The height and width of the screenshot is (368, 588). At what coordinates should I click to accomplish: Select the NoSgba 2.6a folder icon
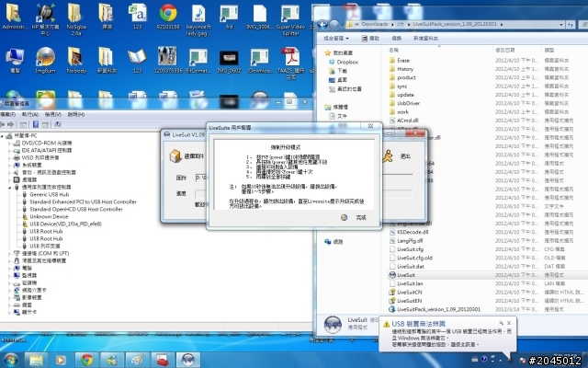point(76,19)
